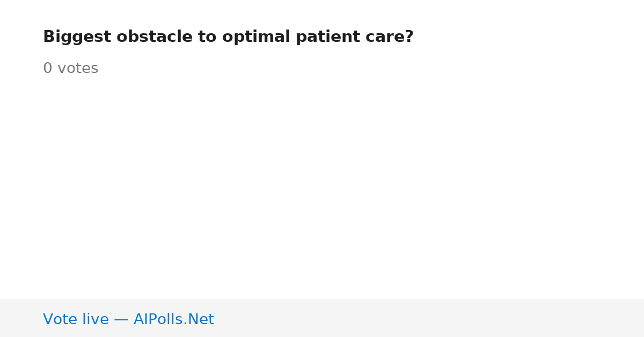Click the word optimal in the heading
Viewport: 644px width, 337px height.
point(256,37)
